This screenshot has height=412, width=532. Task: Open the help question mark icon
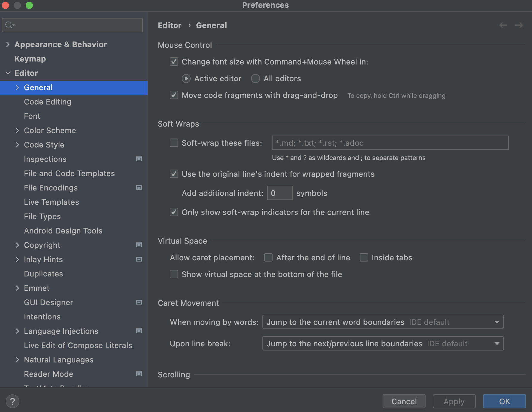(12, 401)
